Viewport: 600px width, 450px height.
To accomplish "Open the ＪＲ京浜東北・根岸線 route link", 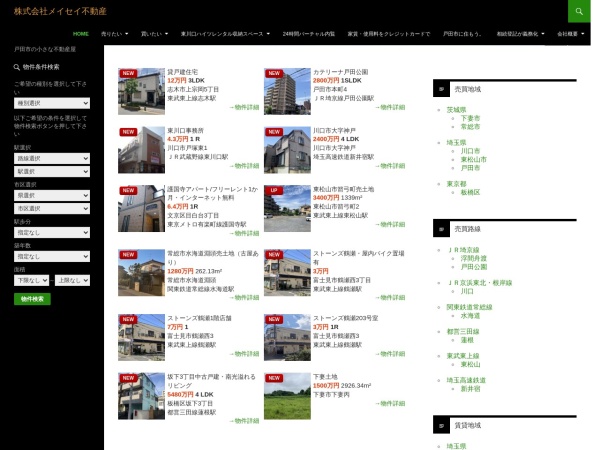I will point(479,283).
